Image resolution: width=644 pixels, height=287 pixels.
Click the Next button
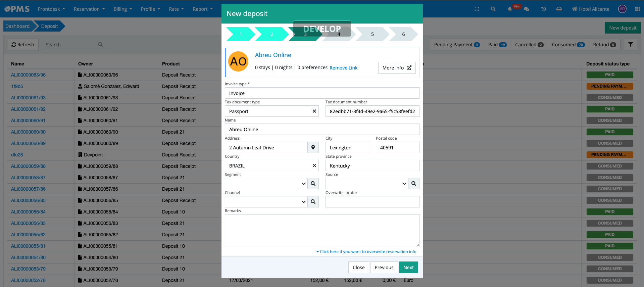[408, 268]
